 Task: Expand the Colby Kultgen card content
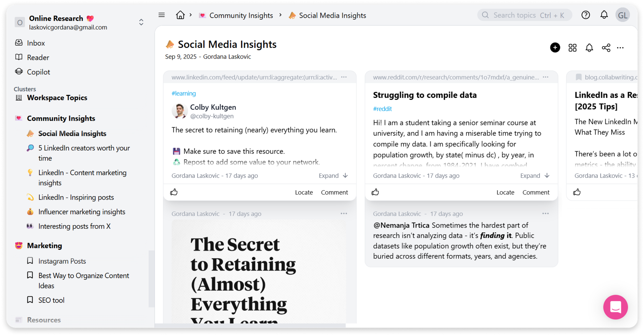[x=333, y=175]
